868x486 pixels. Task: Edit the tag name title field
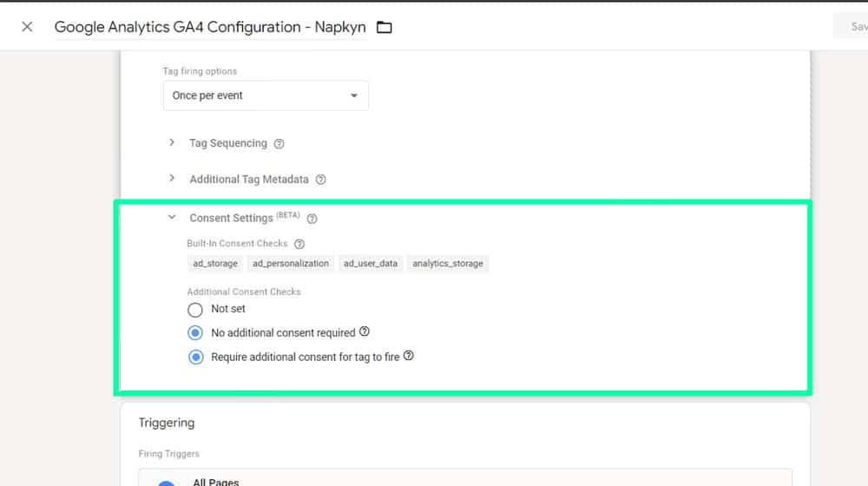(x=210, y=27)
